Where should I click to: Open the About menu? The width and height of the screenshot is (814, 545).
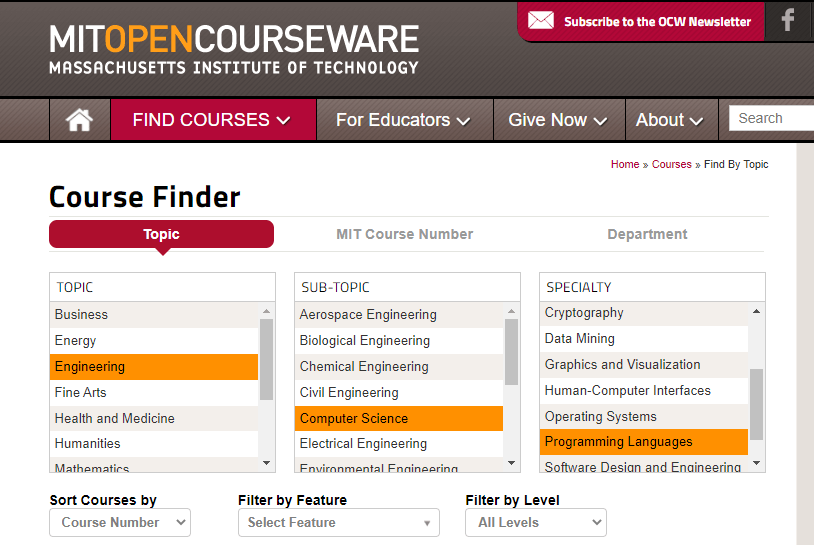(x=672, y=120)
